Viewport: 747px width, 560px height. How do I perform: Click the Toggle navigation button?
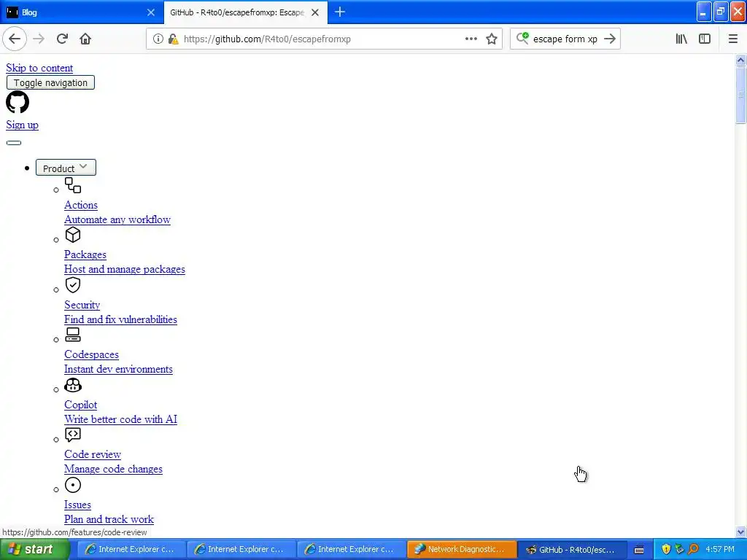pos(50,82)
